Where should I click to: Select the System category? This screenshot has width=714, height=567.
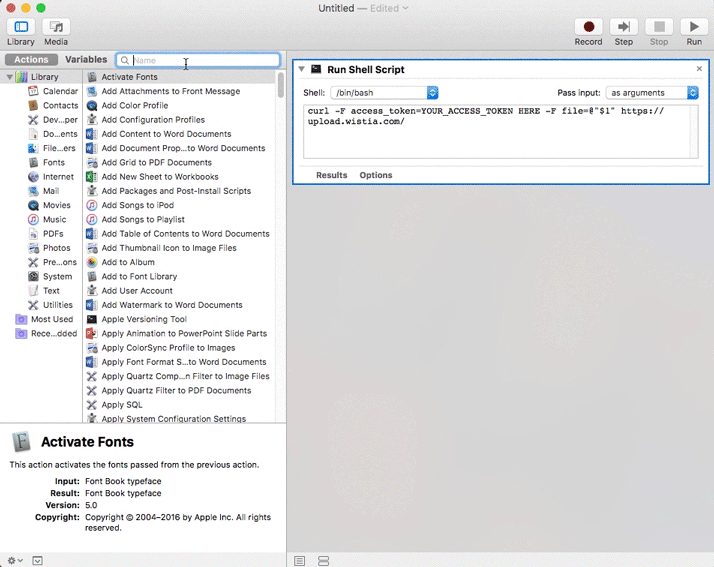(x=50, y=276)
